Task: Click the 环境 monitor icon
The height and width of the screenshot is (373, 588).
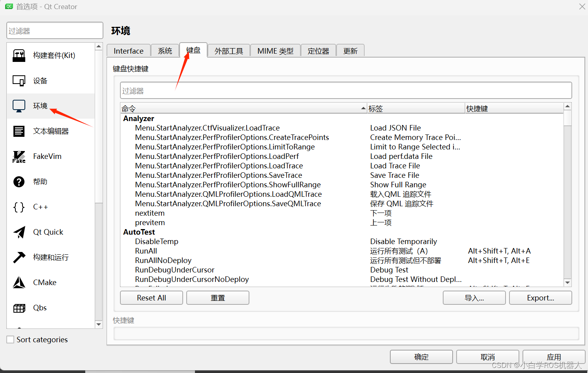Action: 19,106
